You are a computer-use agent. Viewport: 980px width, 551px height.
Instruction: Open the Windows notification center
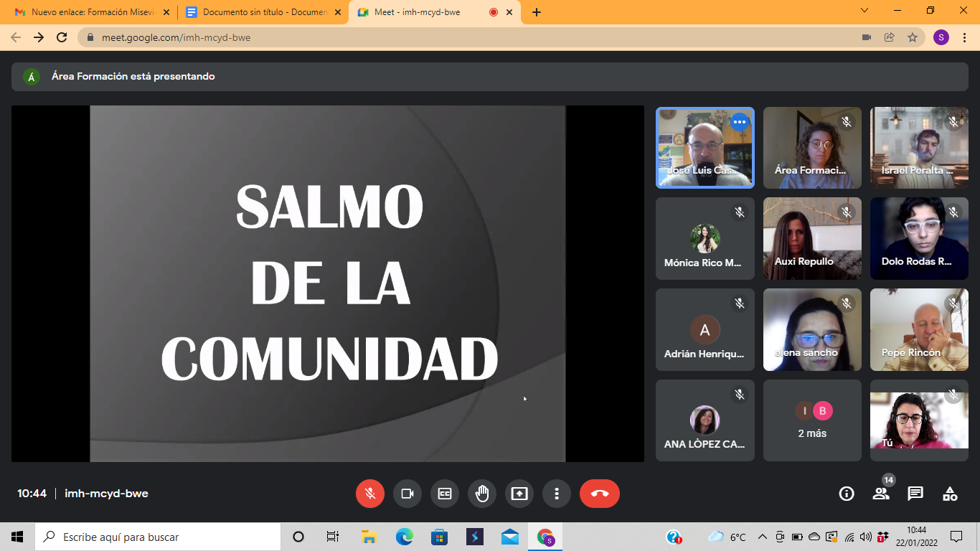[x=956, y=537]
